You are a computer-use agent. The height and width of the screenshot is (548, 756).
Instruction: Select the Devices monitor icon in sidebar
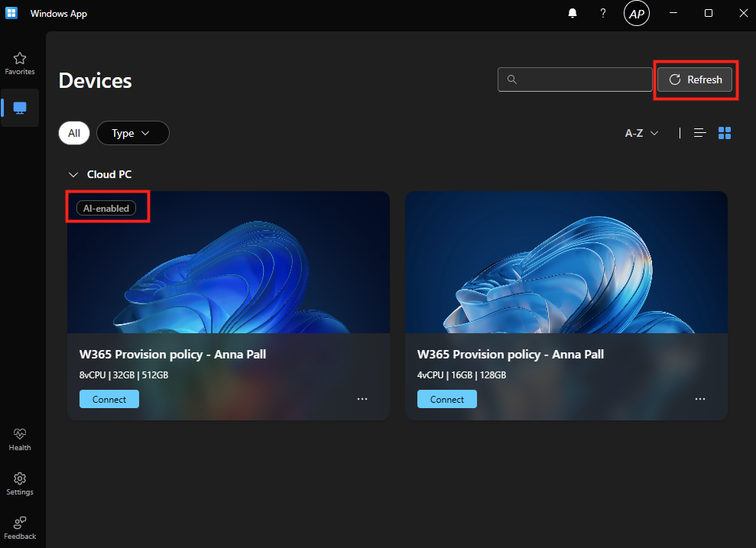click(20, 108)
